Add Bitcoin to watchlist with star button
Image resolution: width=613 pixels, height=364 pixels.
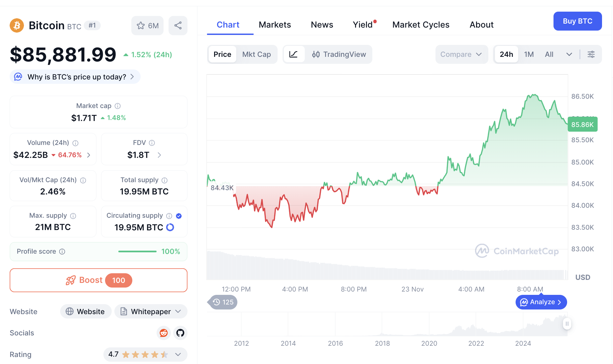click(x=147, y=26)
